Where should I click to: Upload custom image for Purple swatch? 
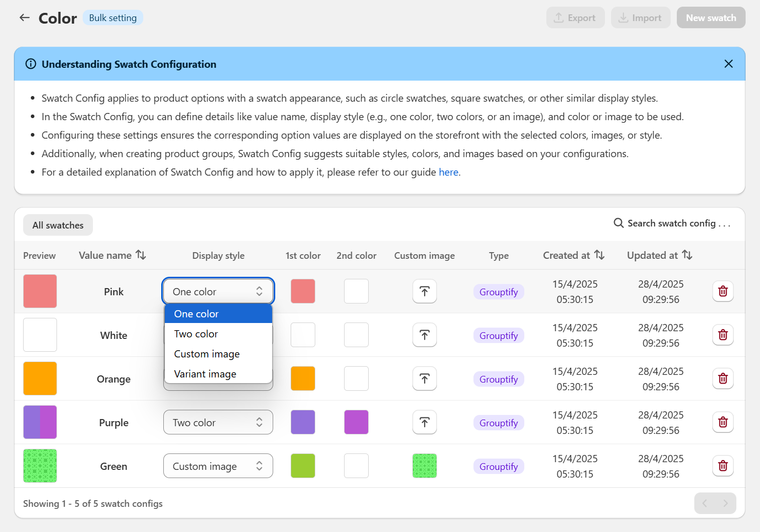tap(425, 423)
